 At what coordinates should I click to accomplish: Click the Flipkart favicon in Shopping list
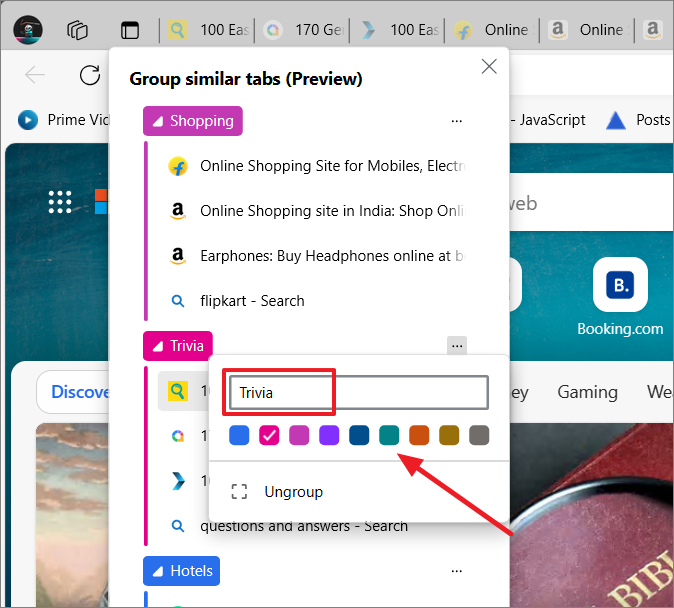click(178, 166)
